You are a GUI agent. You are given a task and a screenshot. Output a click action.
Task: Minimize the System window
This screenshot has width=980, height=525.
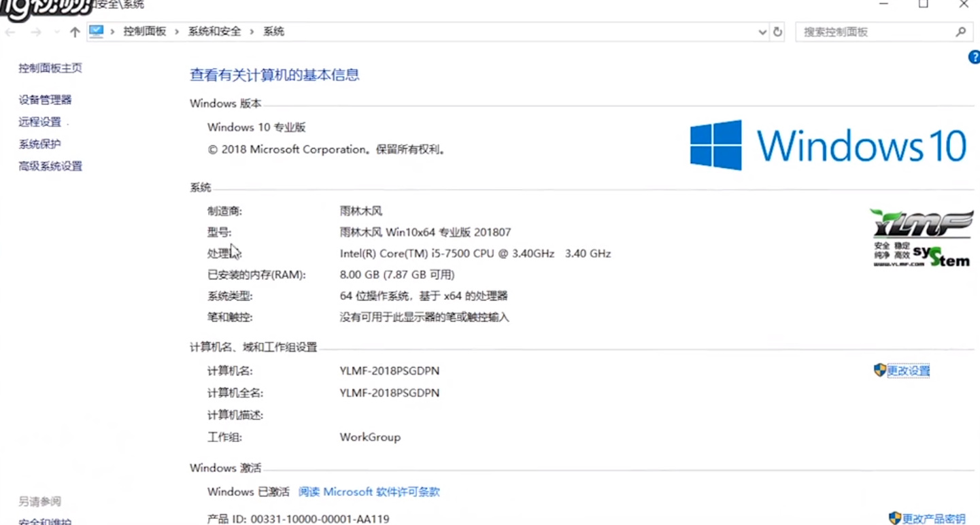point(884,4)
